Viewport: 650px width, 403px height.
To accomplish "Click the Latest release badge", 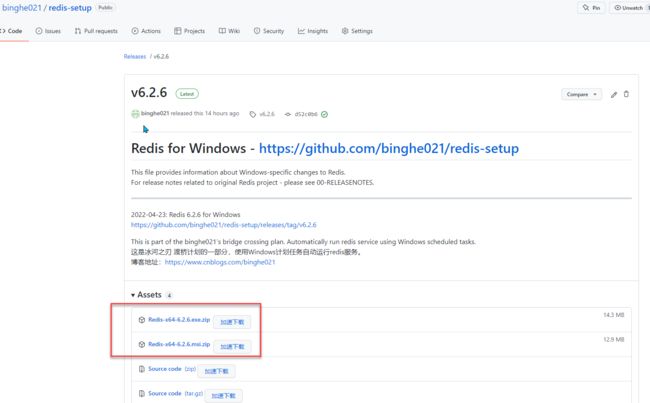I will click(187, 94).
